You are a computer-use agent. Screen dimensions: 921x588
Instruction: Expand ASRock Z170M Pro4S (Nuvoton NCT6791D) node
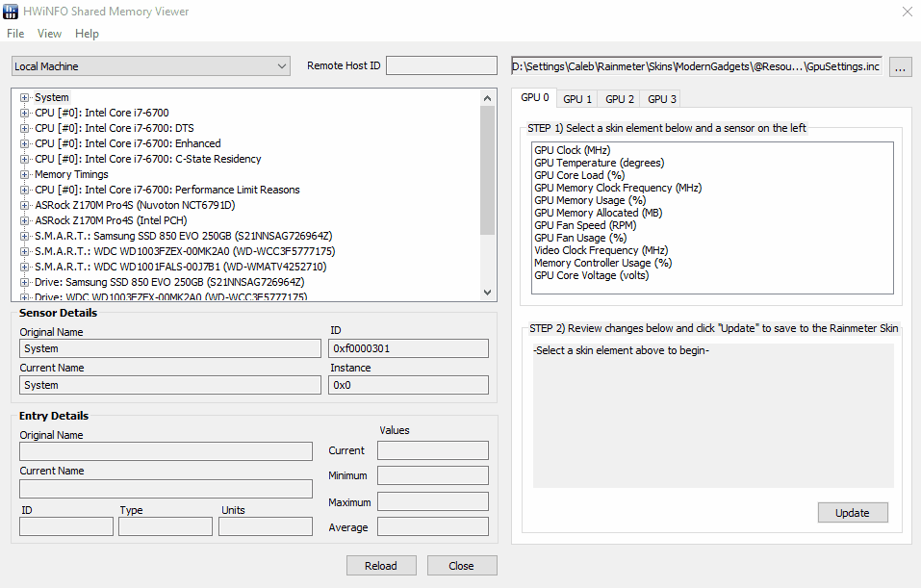24,205
